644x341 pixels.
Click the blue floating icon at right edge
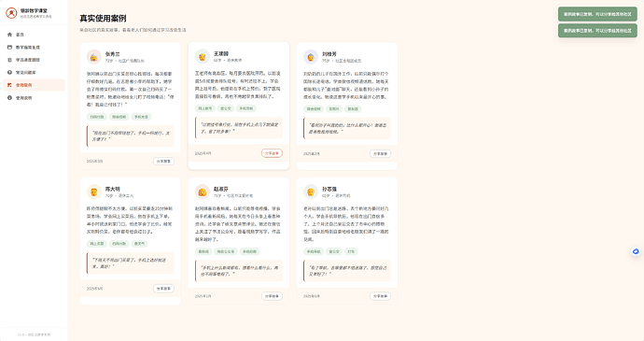[636, 251]
